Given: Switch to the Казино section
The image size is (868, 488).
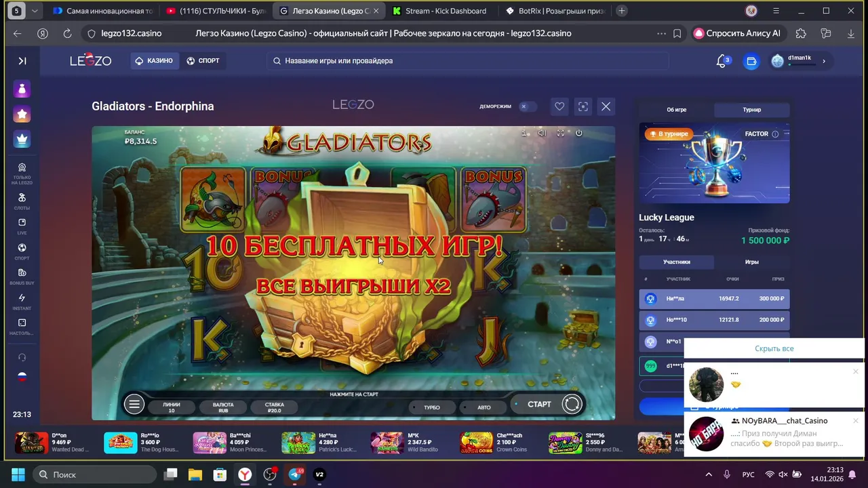Looking at the screenshot, I should click(154, 61).
